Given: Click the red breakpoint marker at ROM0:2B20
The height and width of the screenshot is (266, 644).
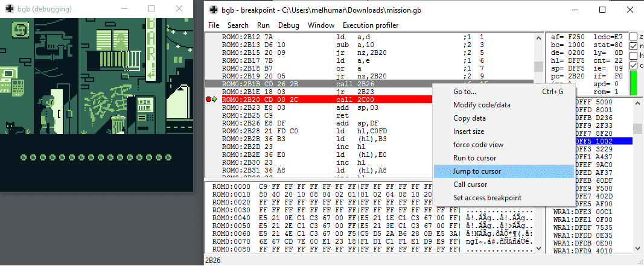Looking at the screenshot, I should [209, 100].
